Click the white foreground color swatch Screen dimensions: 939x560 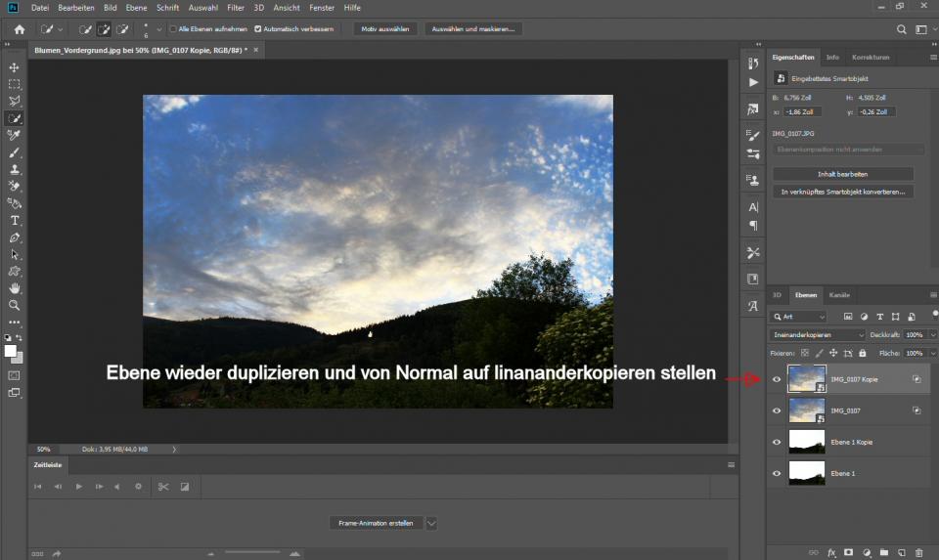click(x=11, y=351)
